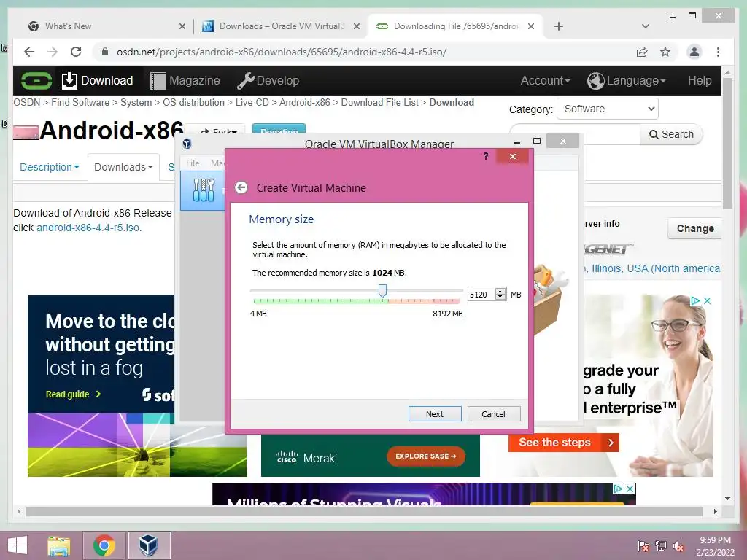Click the Chrome icon in the taskbar

[104, 545]
